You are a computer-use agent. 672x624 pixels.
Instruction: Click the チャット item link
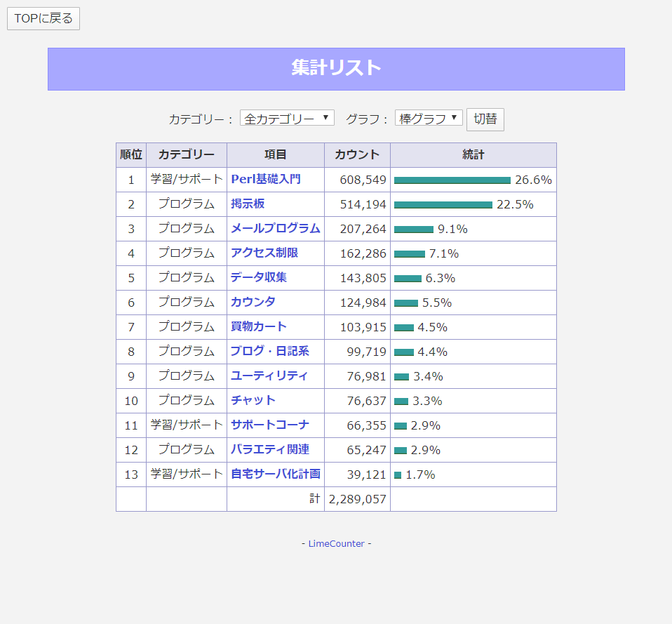click(253, 401)
